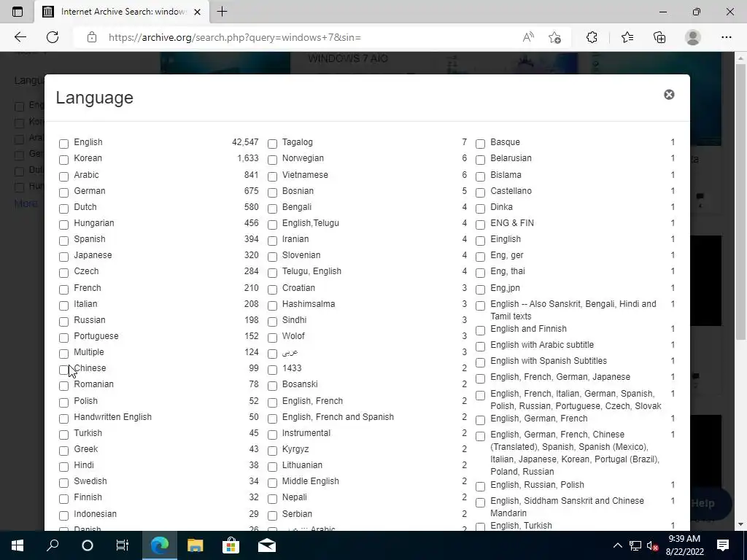Select the Internet Archive Search tab
This screenshot has height=560, width=747.
[122, 12]
